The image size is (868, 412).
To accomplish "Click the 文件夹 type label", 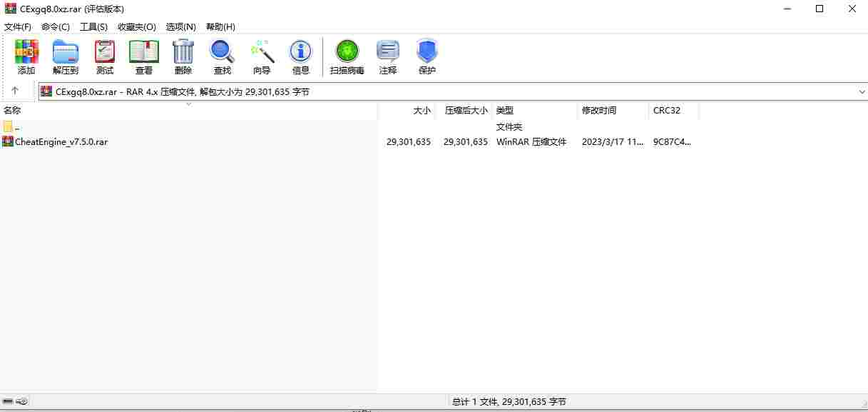I will click(x=509, y=126).
